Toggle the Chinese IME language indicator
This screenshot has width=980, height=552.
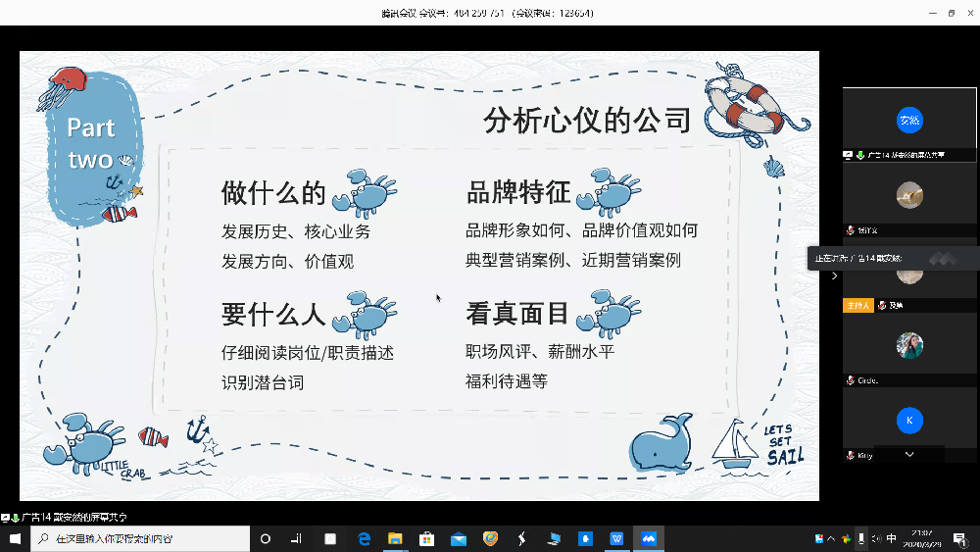(891, 538)
